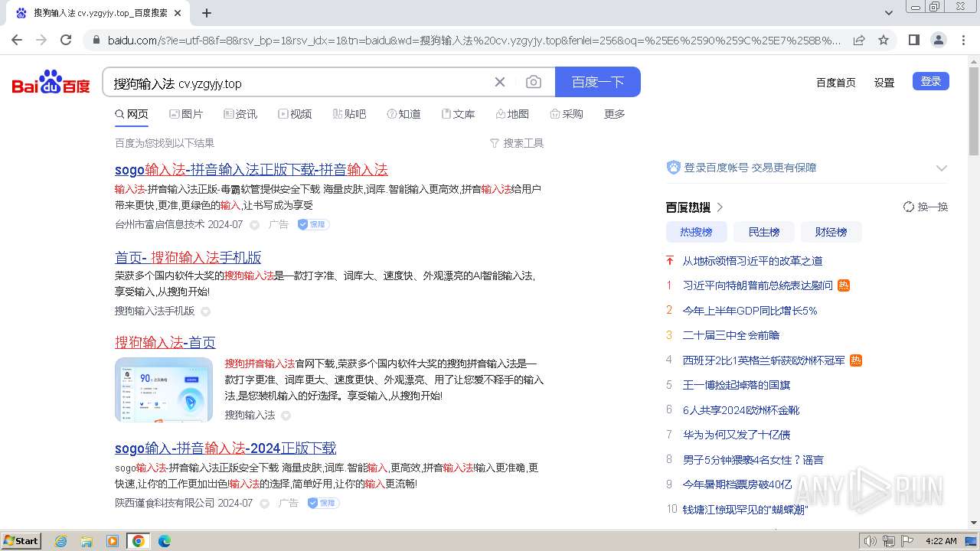Image resolution: width=980 pixels, height=551 pixels.
Task: Expand dropdown next to 陕西谨食科技有限公司
Action: pyautogui.click(x=265, y=504)
